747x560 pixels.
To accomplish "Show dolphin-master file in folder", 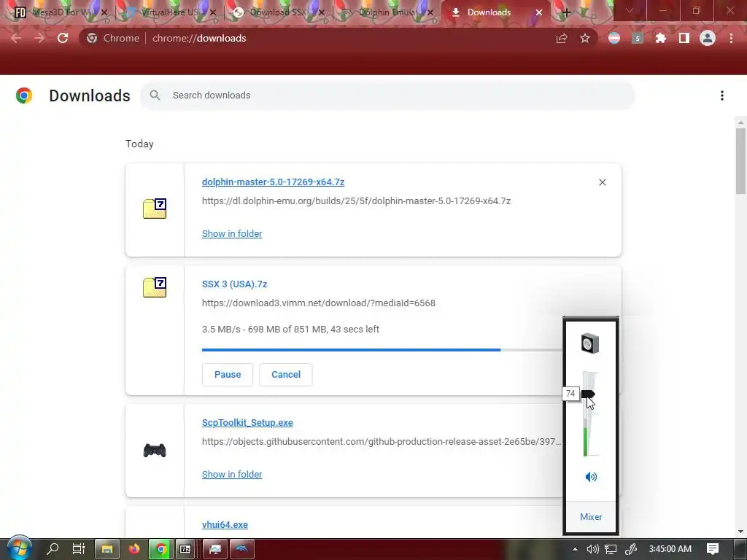I will [232, 234].
